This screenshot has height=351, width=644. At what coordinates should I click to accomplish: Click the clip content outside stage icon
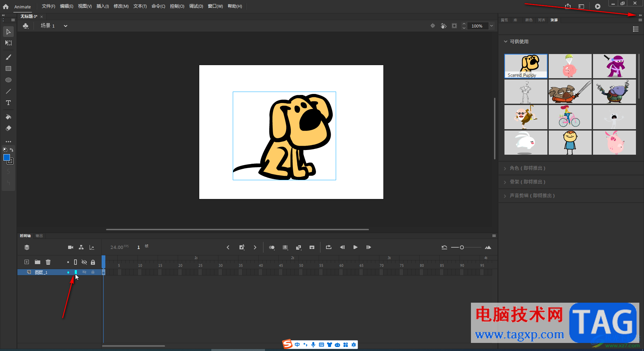[x=454, y=26]
